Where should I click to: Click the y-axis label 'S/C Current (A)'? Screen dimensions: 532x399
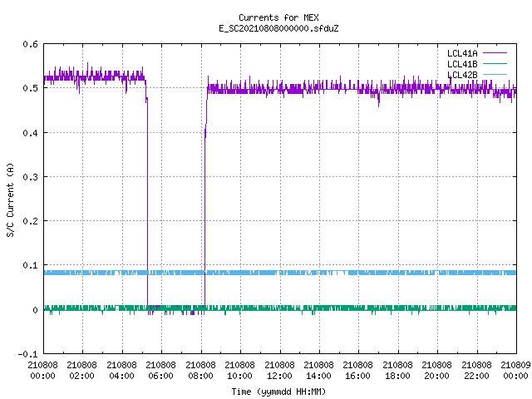point(11,199)
